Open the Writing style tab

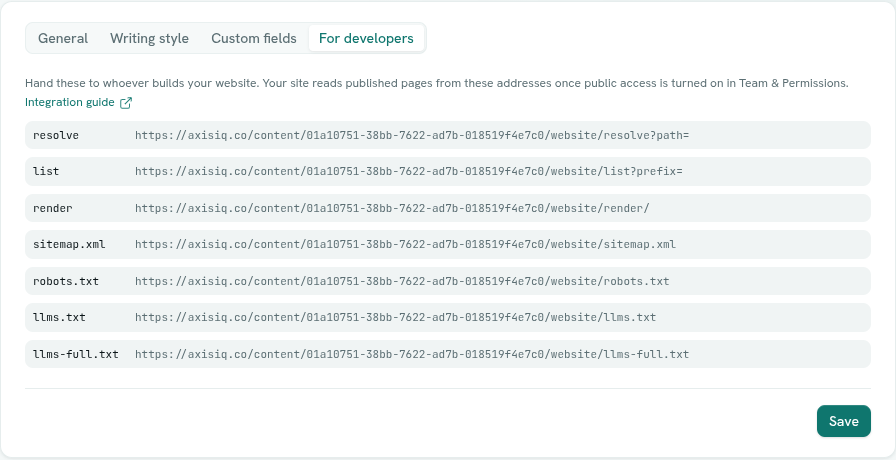click(149, 38)
